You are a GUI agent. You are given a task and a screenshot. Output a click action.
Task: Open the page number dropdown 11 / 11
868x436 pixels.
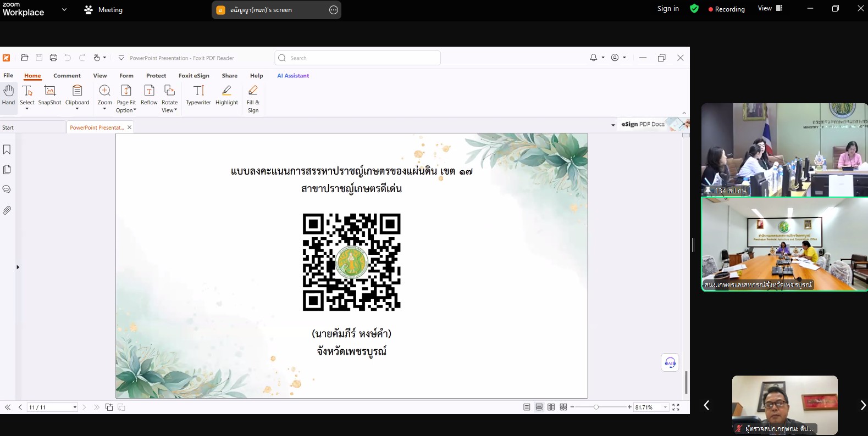pyautogui.click(x=75, y=407)
